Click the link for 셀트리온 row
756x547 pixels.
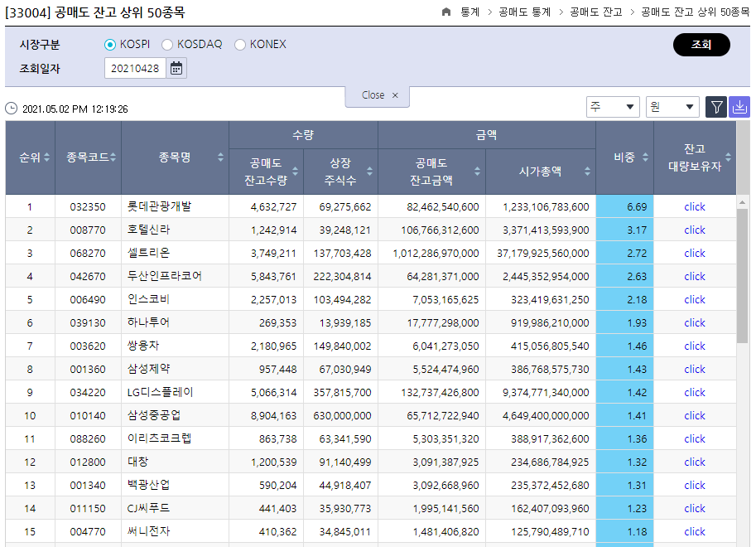point(694,253)
